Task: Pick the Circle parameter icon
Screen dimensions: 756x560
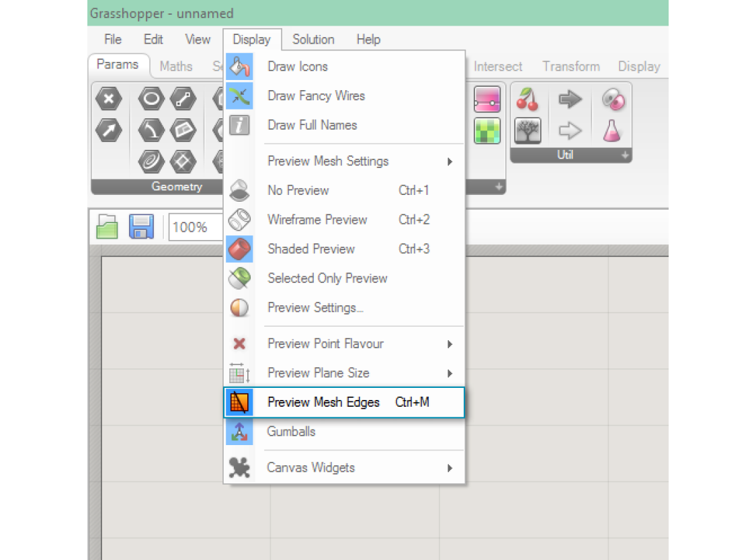Action: pos(151,99)
